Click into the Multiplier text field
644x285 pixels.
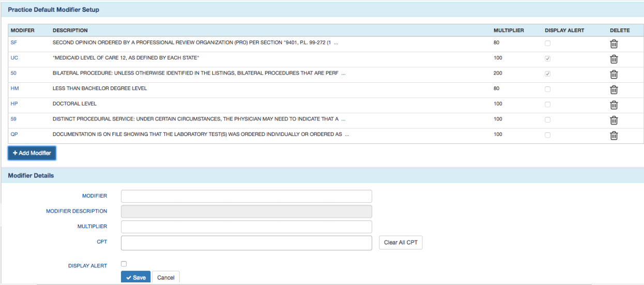(x=246, y=227)
